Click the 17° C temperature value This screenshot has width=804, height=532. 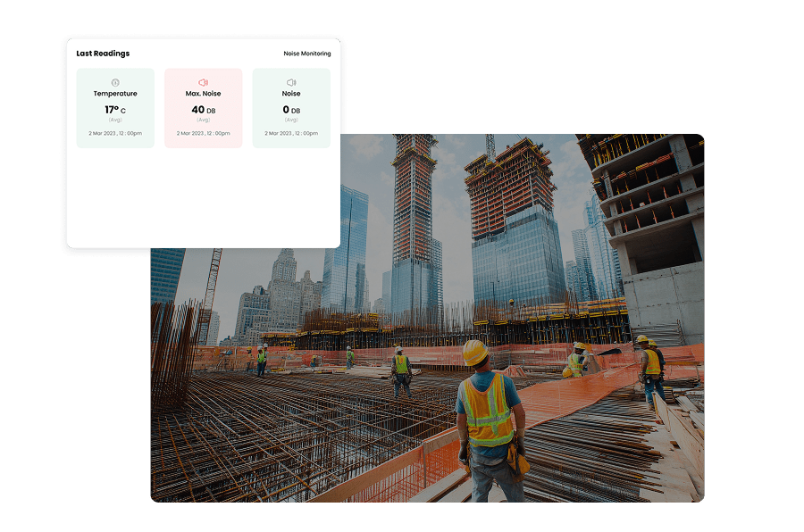pyautogui.click(x=115, y=110)
